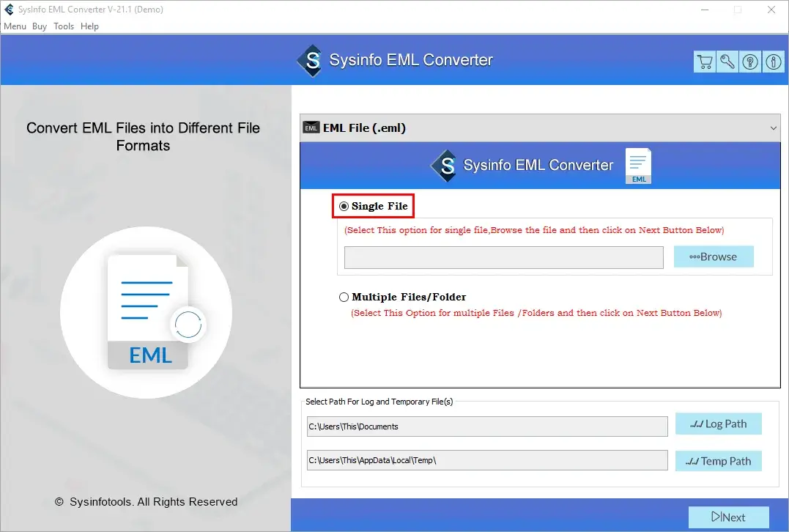The height and width of the screenshot is (532, 789).
Task: Click the info about icon
Action: click(x=774, y=62)
